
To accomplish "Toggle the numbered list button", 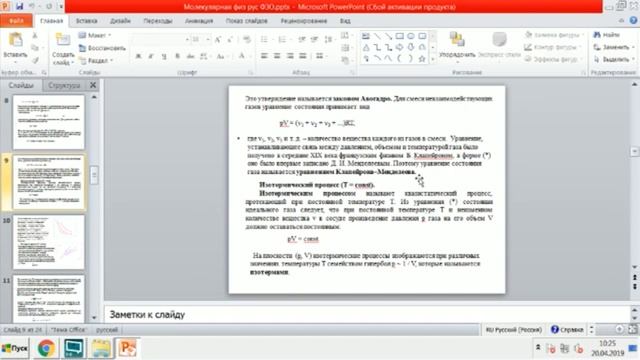I will click(x=283, y=40).
